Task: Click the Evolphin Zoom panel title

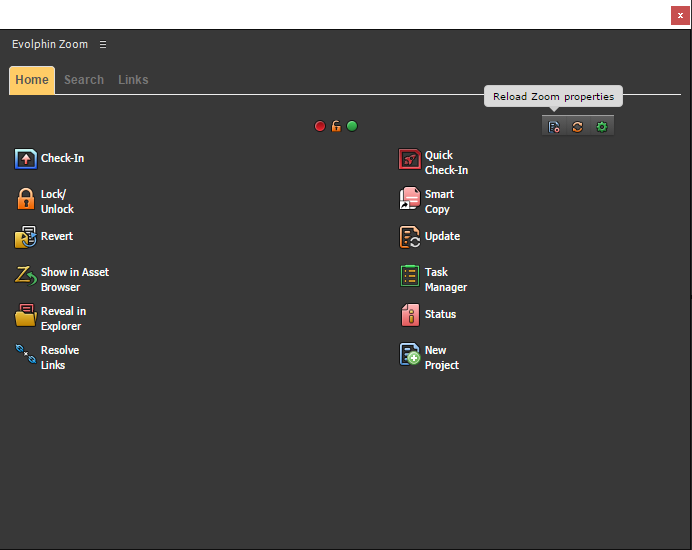Action: 50,45
